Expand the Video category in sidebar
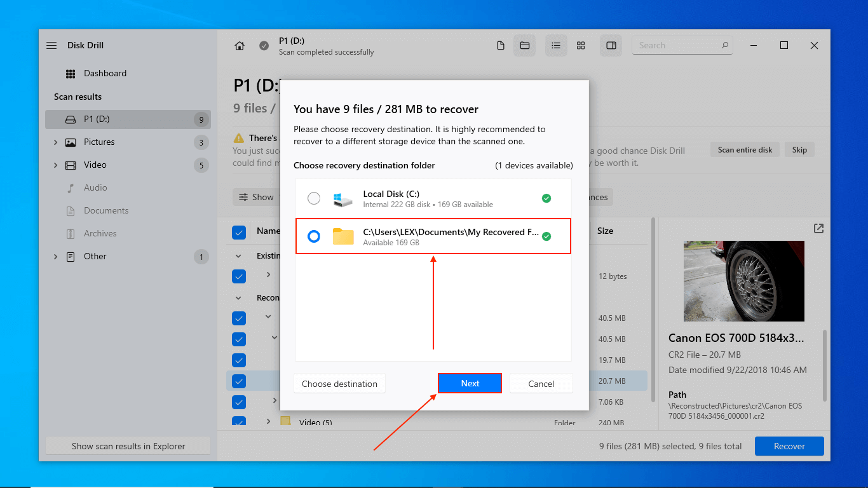Screen dimensions: 868x488 point(55,165)
